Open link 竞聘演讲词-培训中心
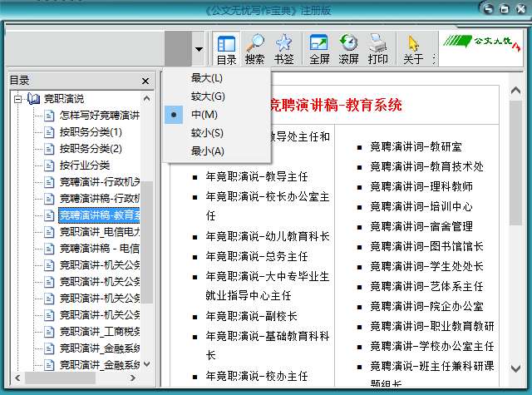This screenshot has width=532, height=395. 421,206
